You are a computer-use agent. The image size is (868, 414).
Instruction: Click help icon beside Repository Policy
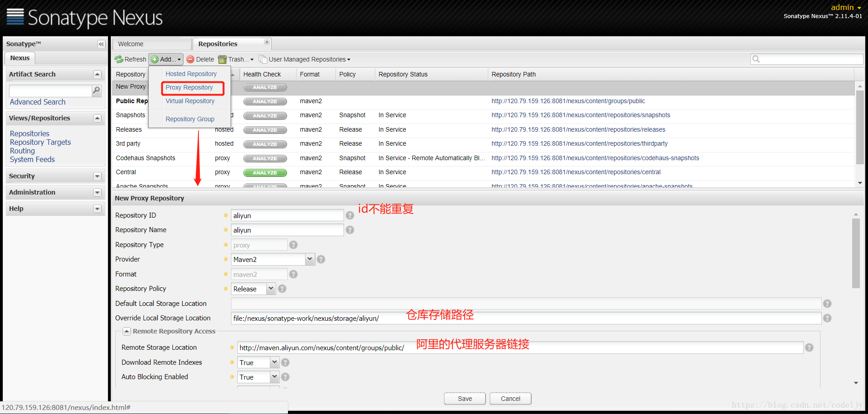click(282, 289)
